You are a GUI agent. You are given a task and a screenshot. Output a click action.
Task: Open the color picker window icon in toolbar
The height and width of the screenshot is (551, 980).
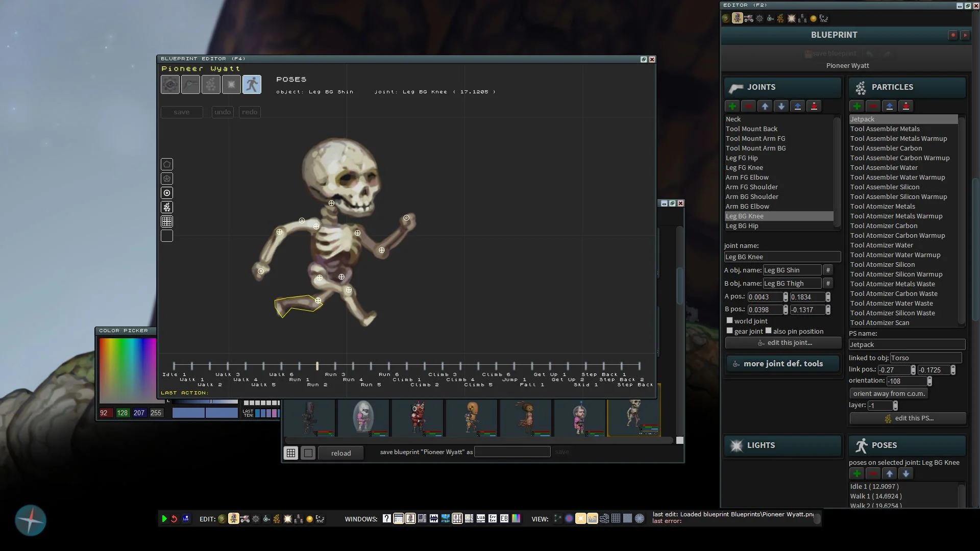point(516,519)
